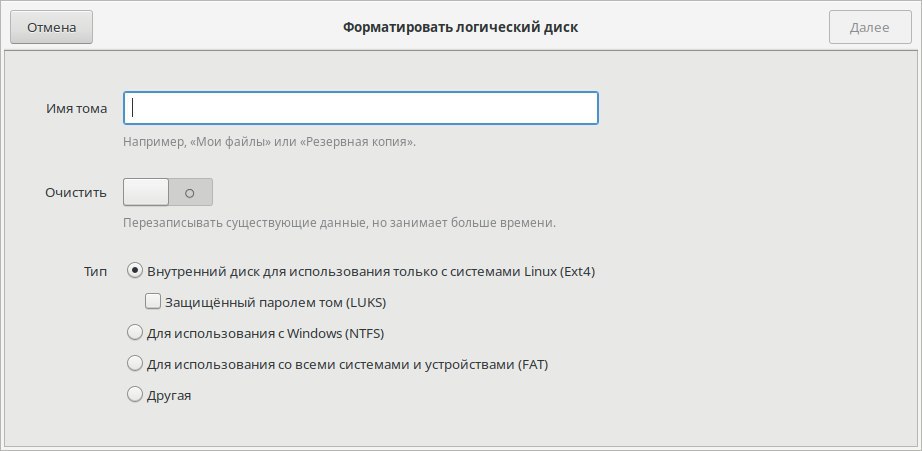
Task: Click the Отмена button
Action: [51, 27]
